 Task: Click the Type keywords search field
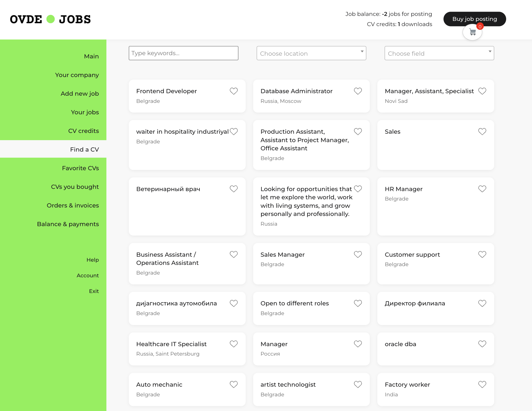click(x=183, y=53)
